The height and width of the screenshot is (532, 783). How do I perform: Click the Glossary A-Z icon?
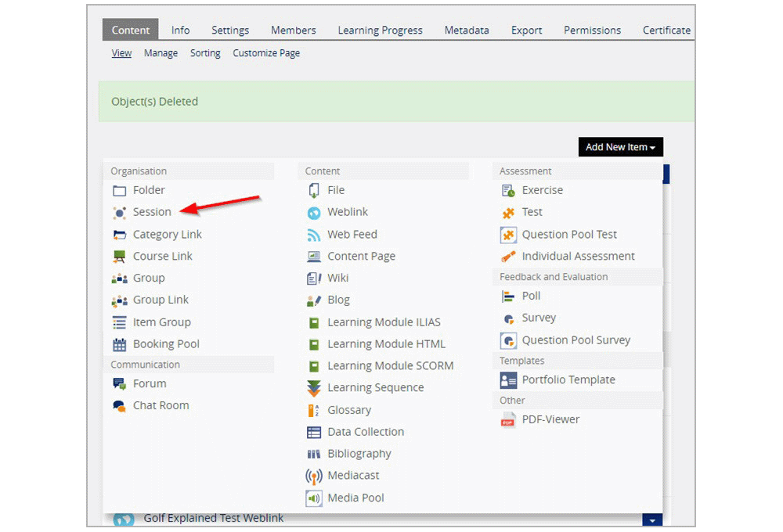coord(314,410)
